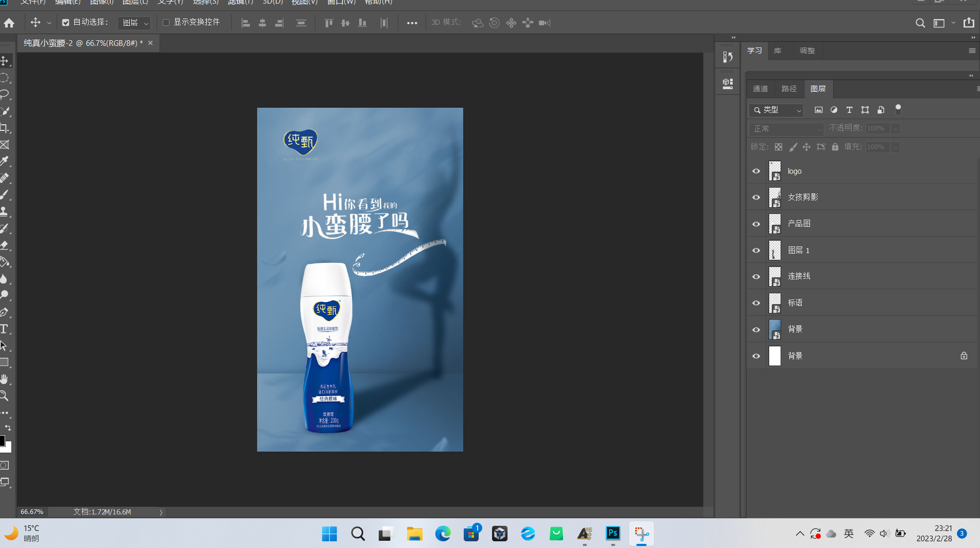Hide the logo layer

click(756, 171)
